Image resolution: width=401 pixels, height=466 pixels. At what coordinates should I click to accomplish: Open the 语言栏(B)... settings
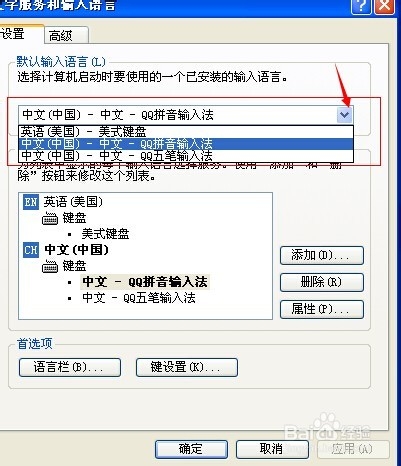pyautogui.click(x=70, y=367)
